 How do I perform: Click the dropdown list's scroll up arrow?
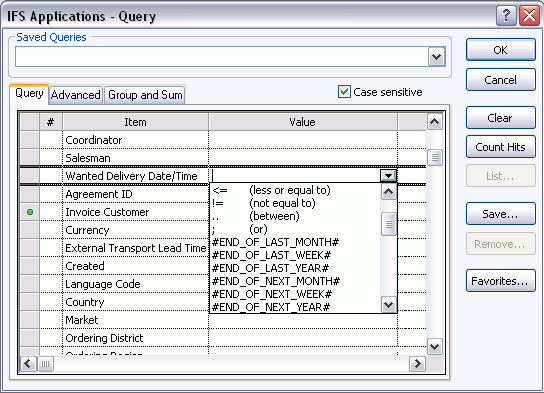[x=389, y=191]
